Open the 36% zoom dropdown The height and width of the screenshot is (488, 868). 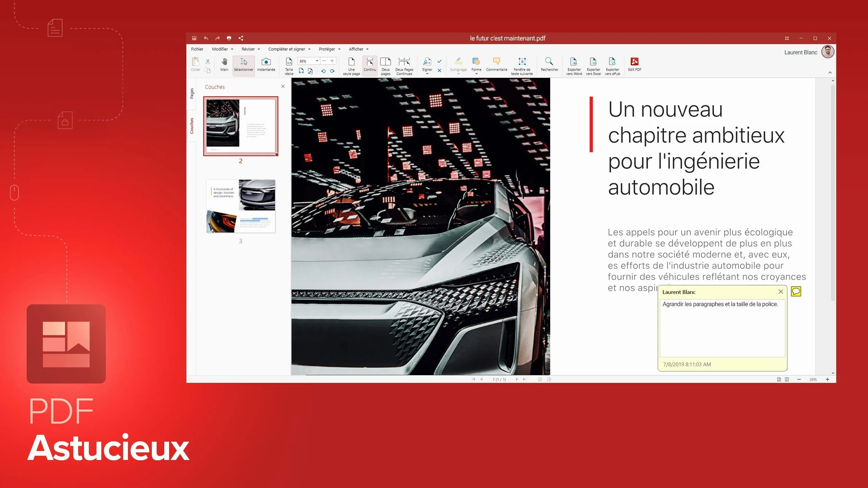[317, 61]
